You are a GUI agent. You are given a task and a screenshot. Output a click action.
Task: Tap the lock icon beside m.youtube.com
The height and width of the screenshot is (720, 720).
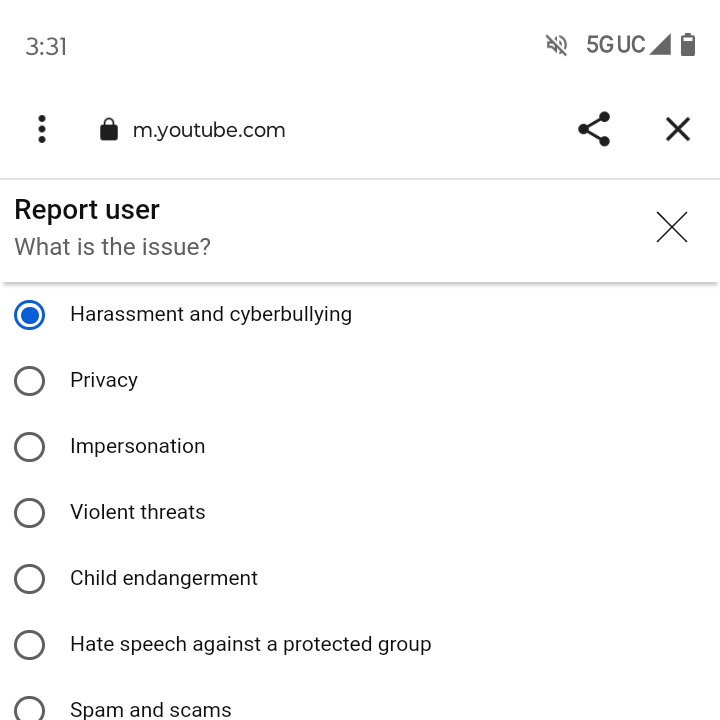coord(109,129)
